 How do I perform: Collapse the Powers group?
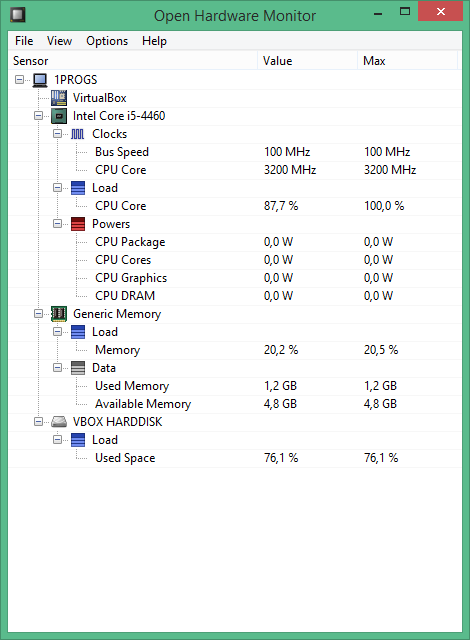pos(57,224)
